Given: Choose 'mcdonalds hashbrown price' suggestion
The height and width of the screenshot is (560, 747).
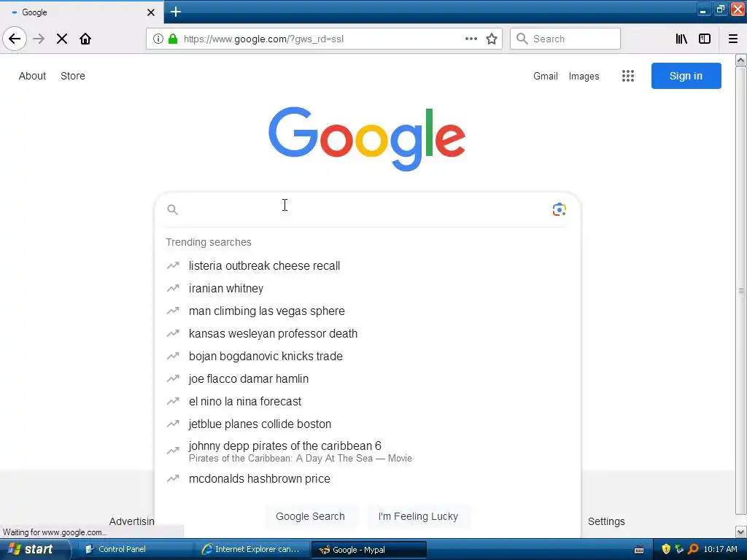Looking at the screenshot, I should pyautogui.click(x=368, y=478).
